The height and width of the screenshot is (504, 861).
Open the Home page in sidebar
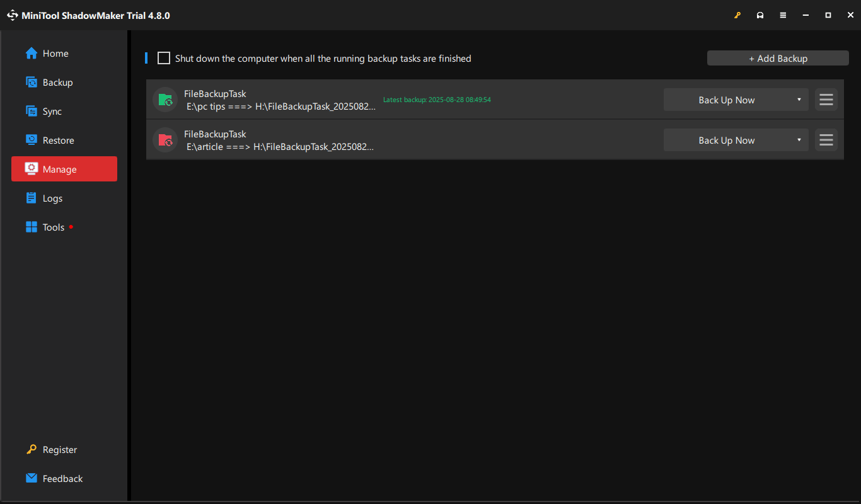pyautogui.click(x=64, y=54)
